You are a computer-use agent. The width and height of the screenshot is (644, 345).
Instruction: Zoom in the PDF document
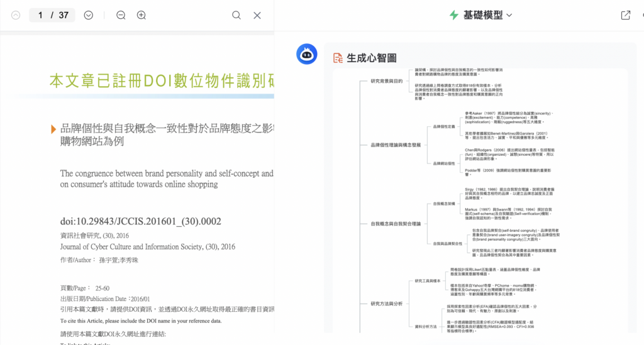(142, 15)
